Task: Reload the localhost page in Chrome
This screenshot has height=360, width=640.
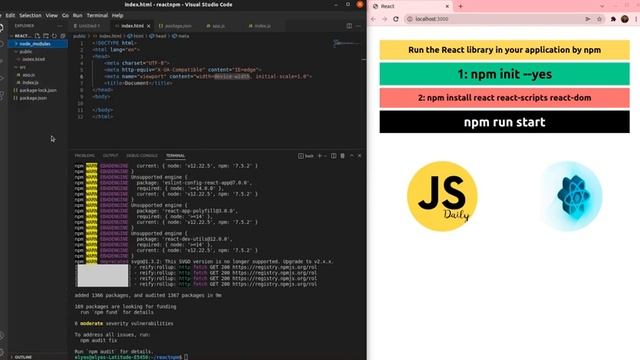Action: tap(396, 19)
